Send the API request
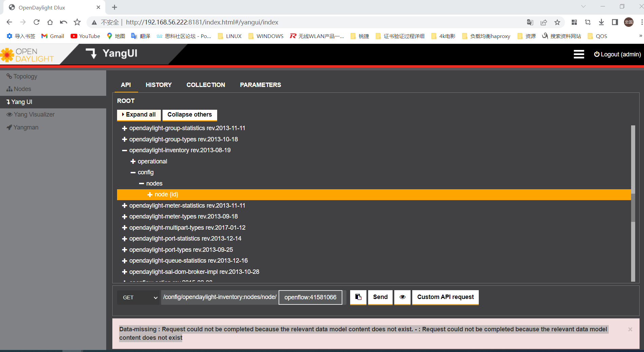Screen dimensions: 644x352 [380, 297]
